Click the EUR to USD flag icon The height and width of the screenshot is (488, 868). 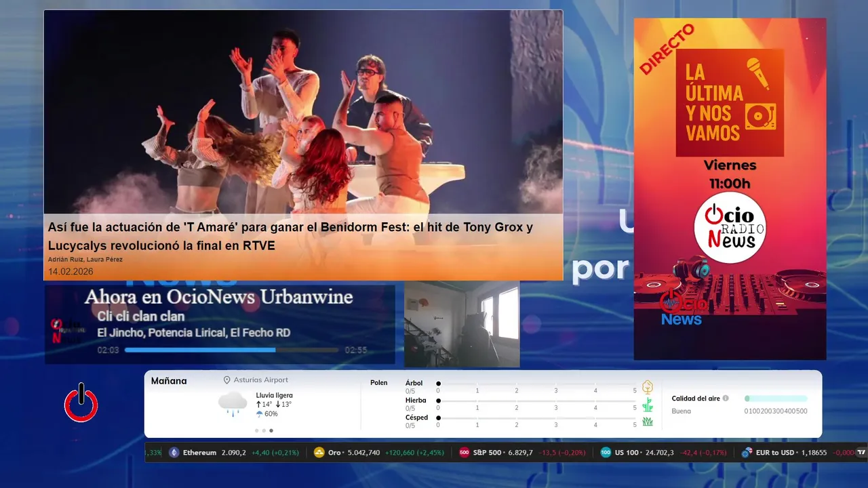747,452
